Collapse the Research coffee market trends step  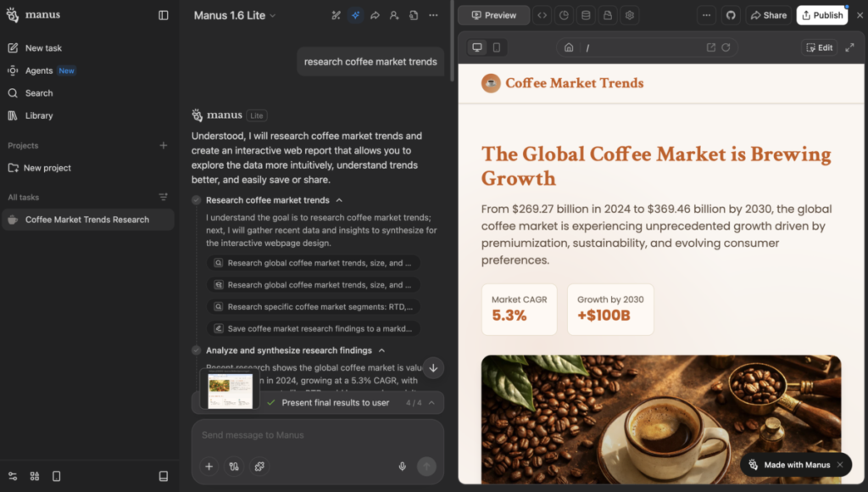click(x=339, y=200)
